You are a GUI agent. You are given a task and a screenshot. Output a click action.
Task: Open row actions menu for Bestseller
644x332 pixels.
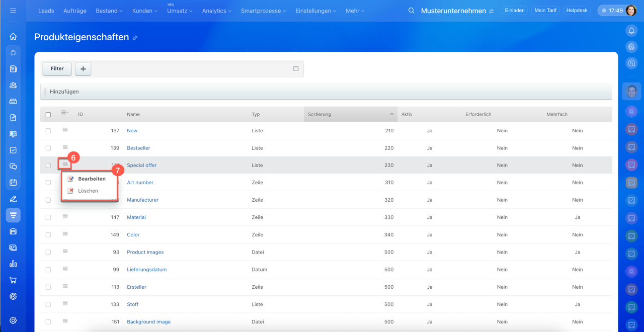[65, 147]
